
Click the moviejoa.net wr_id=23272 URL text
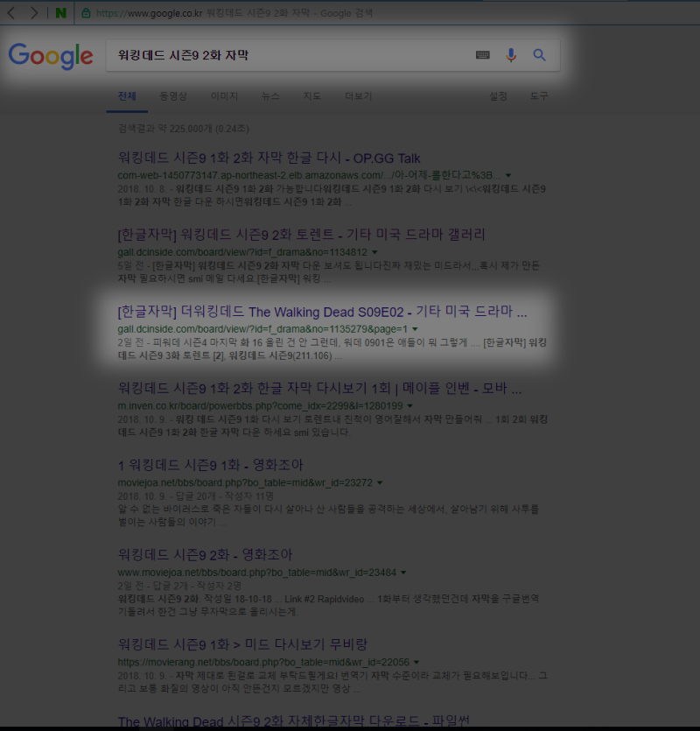click(x=245, y=483)
